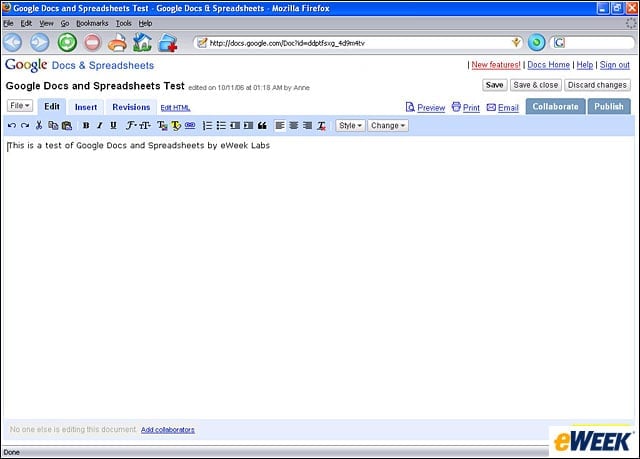Image resolution: width=640 pixels, height=459 pixels.
Task: Insert a hyperlink with link icon
Action: [x=190, y=126]
